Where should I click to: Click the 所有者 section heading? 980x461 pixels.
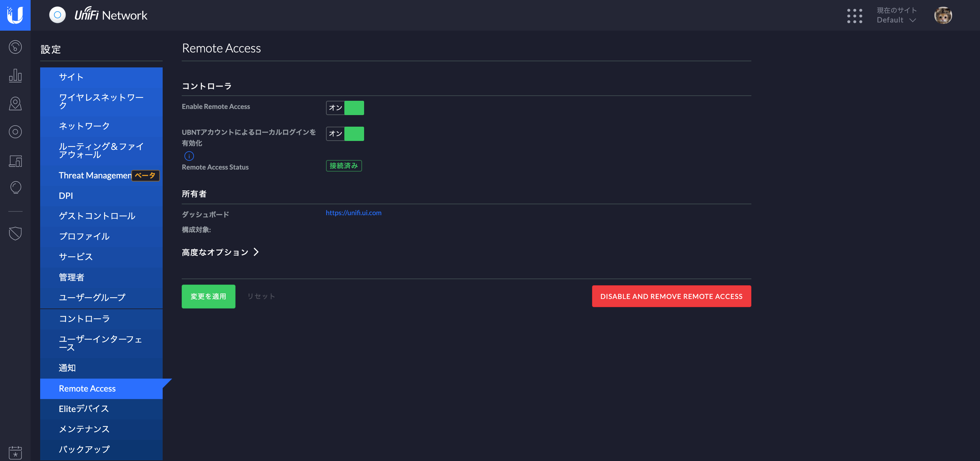click(x=194, y=194)
